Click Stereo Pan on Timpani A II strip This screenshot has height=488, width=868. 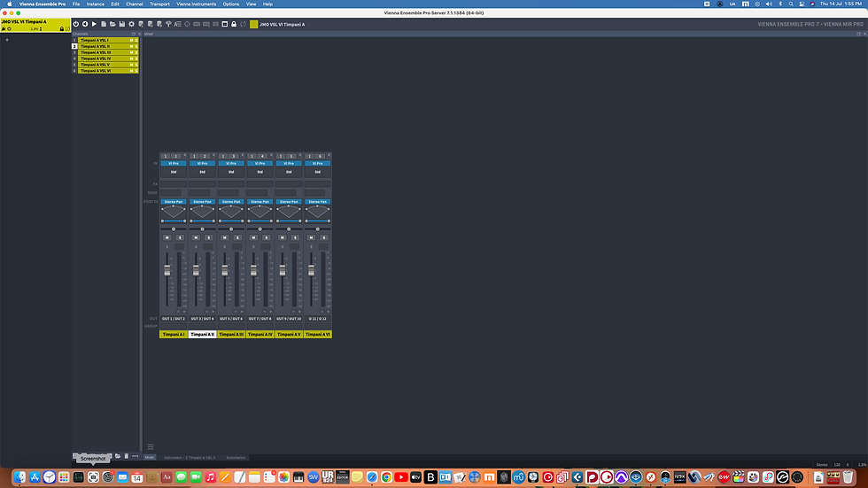click(202, 201)
